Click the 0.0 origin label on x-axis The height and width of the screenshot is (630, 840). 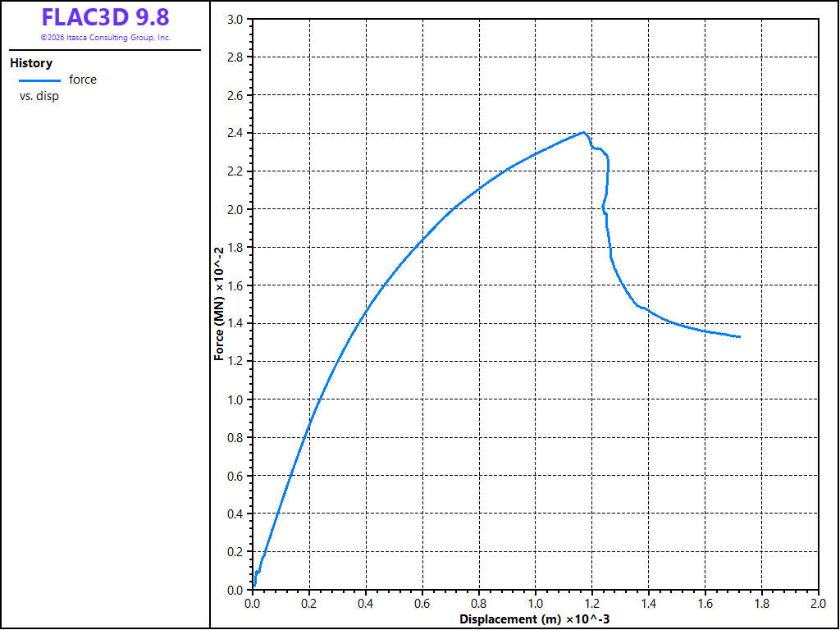[253, 603]
